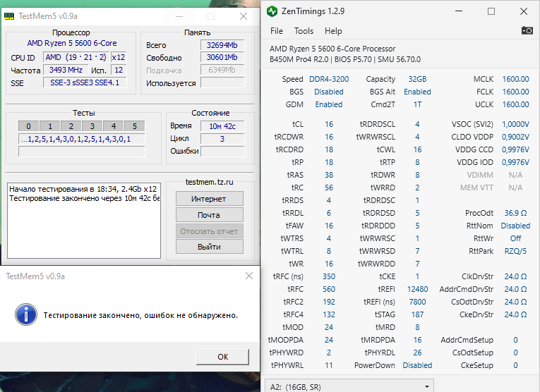Click the SSE-3 sSSE3 SSE4.1 field
The width and height of the screenshot is (540, 392).
coord(85,82)
